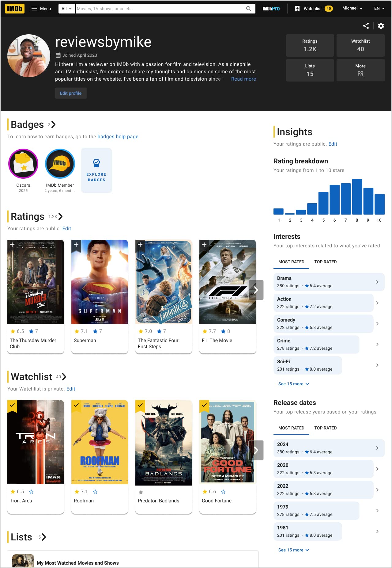The height and width of the screenshot is (568, 392).
Task: Toggle Roofman watchlist checkmark ribbon
Action: coord(76,406)
